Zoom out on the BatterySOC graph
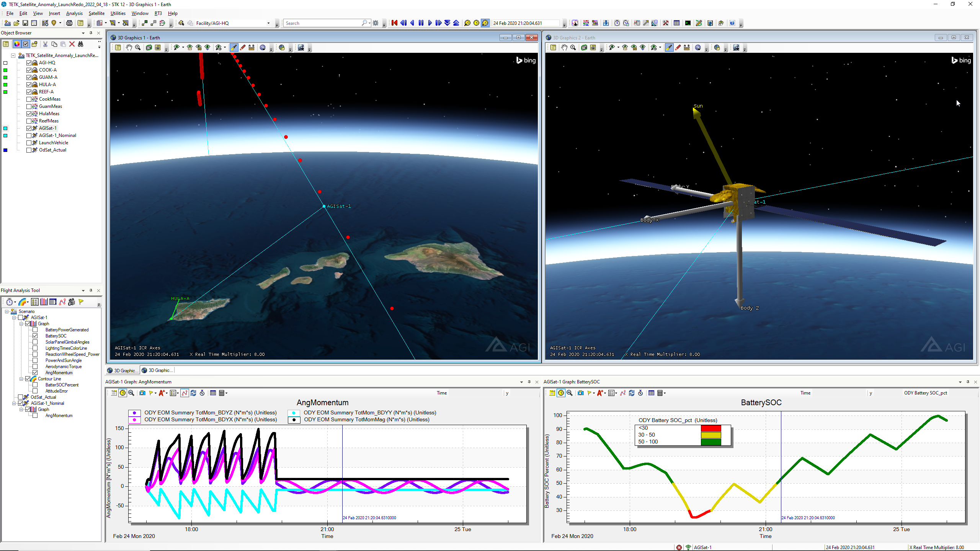Viewport: 980px width, 551px height. coord(570,393)
